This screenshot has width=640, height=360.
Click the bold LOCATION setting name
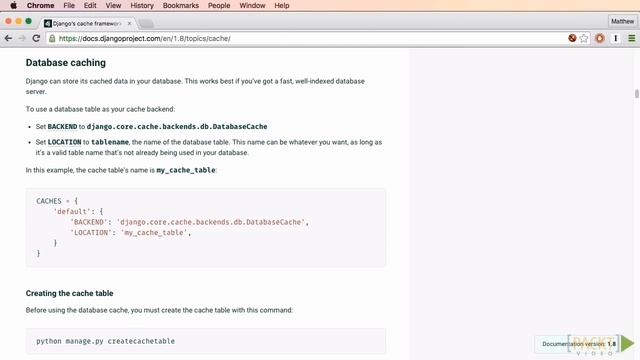(64, 142)
